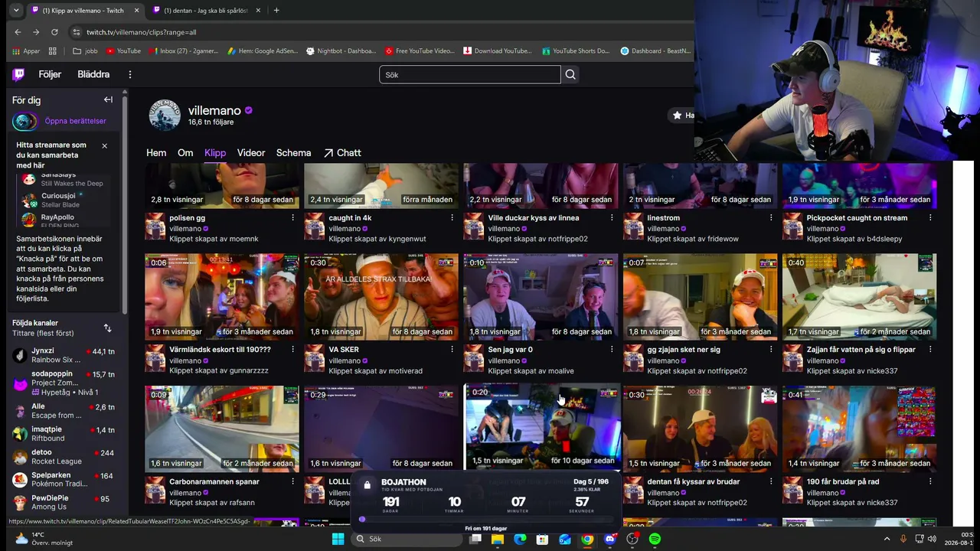
Task: Open options for polisen gg clip
Action: pos(292,218)
